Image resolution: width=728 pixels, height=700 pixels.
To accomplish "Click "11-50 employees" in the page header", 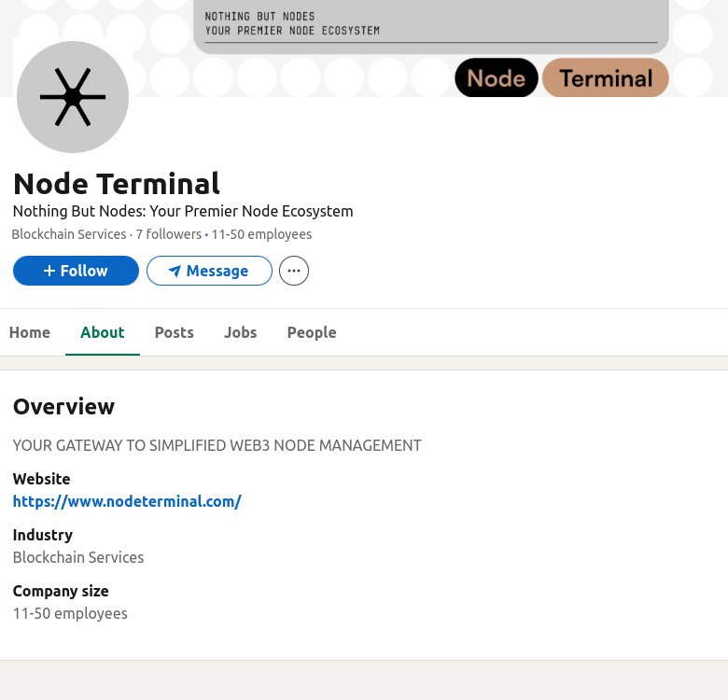I will click(261, 234).
